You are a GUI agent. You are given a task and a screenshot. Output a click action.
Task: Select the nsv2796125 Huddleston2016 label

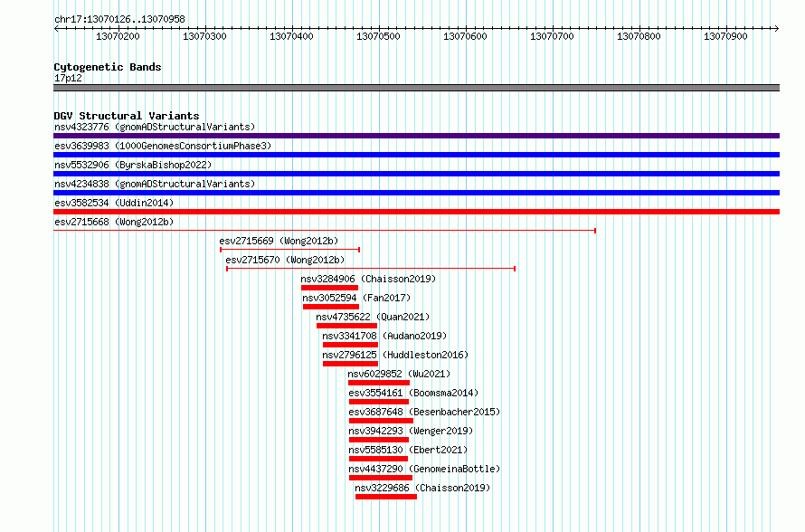(395, 355)
